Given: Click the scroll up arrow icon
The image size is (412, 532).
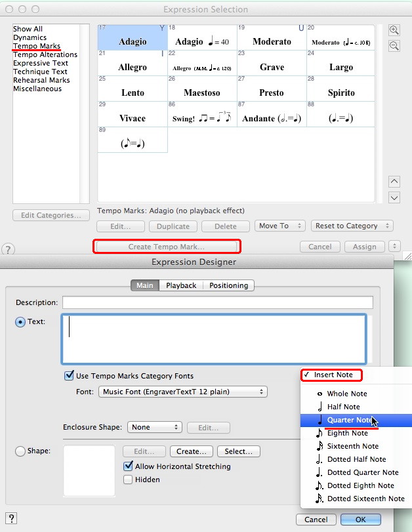Looking at the screenshot, I should (x=394, y=182).
